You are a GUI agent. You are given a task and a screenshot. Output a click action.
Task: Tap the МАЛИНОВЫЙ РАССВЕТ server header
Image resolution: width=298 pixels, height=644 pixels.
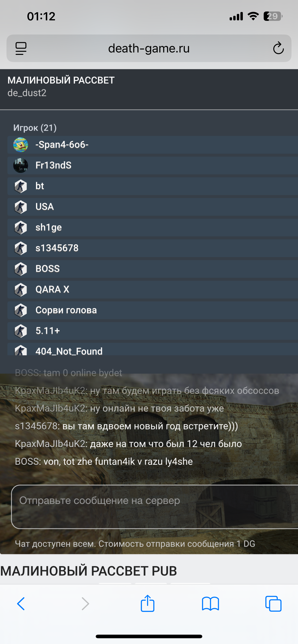[x=61, y=80]
